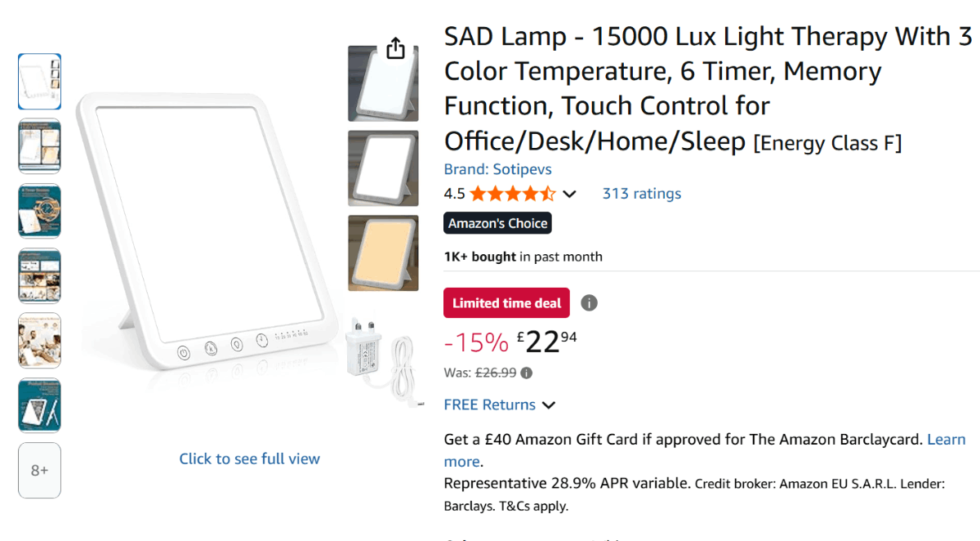Select the fourth product thumbnail
980x541 pixels.
pos(39,275)
